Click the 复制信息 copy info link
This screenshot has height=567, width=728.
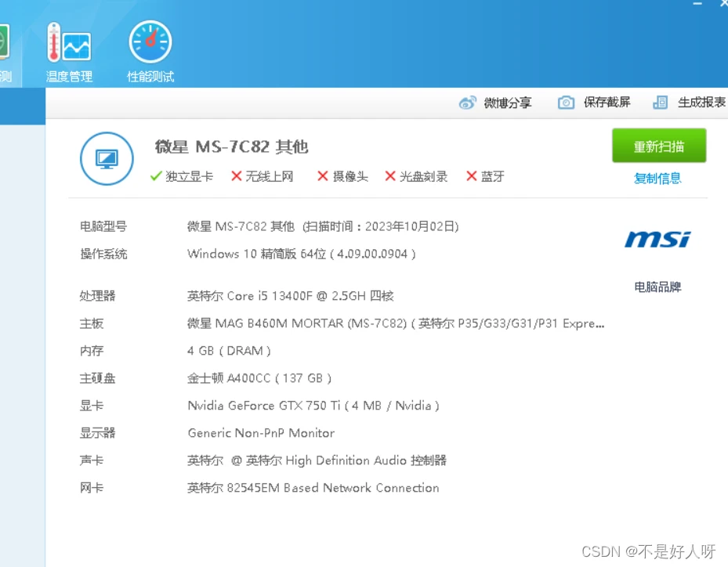click(657, 179)
